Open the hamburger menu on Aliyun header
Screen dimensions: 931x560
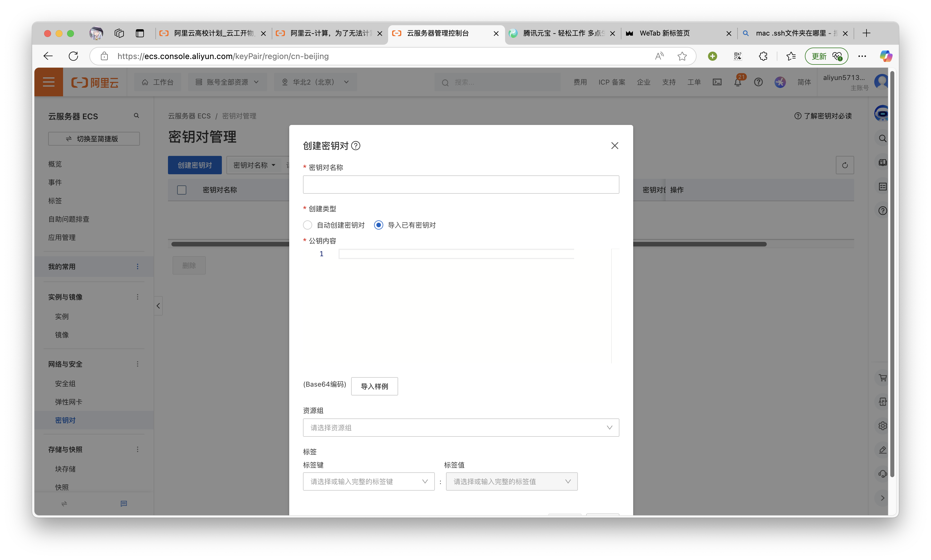[49, 82]
